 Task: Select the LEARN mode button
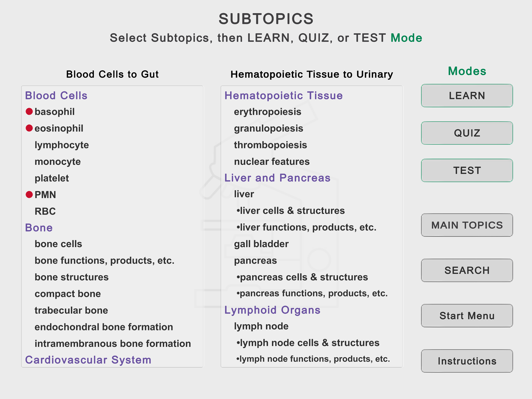pyautogui.click(x=467, y=95)
